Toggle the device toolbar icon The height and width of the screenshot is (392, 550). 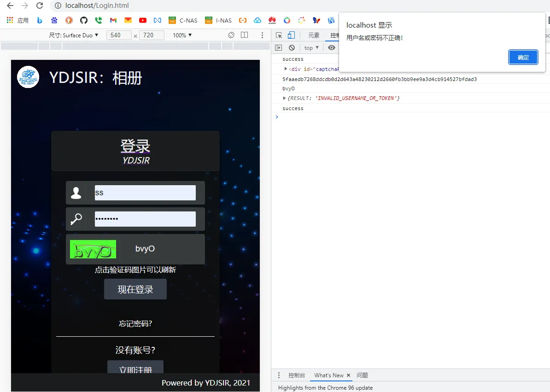tap(291, 35)
